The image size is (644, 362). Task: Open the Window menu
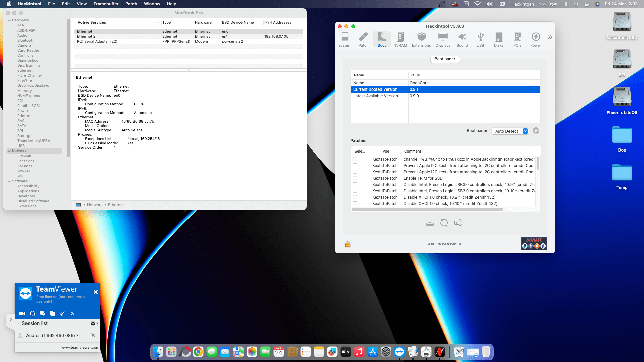coord(152,4)
